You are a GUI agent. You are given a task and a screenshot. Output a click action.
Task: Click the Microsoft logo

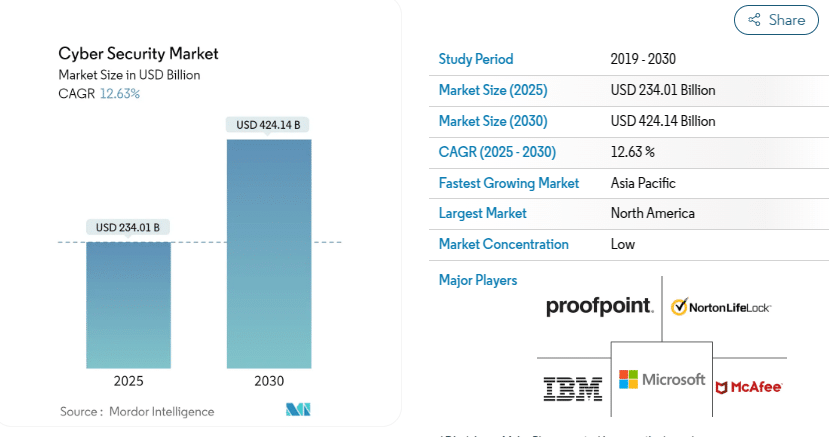[x=662, y=380]
